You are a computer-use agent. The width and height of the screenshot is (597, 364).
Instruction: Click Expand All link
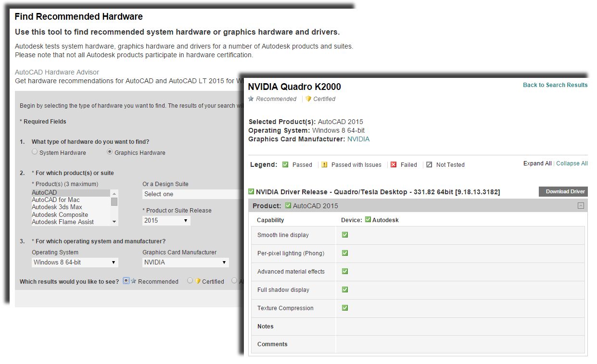537,163
